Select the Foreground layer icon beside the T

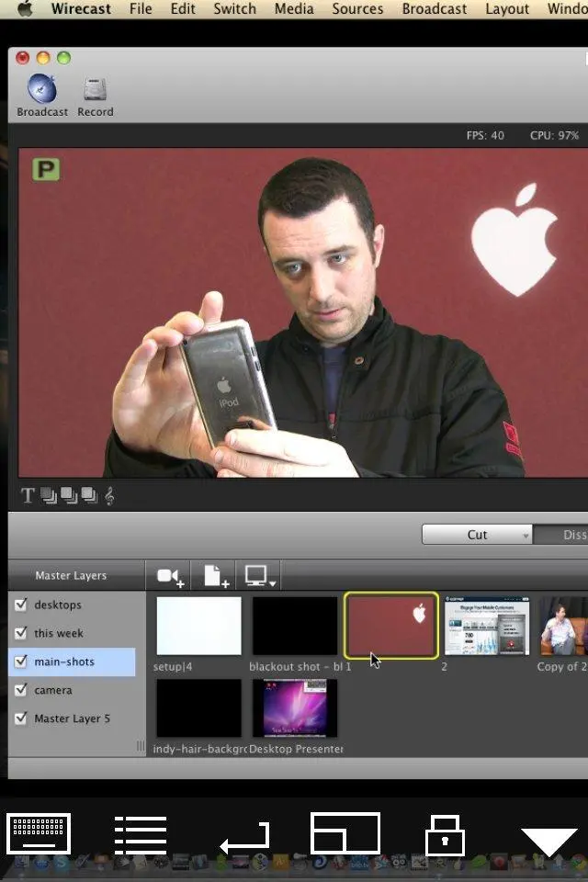click(x=49, y=495)
